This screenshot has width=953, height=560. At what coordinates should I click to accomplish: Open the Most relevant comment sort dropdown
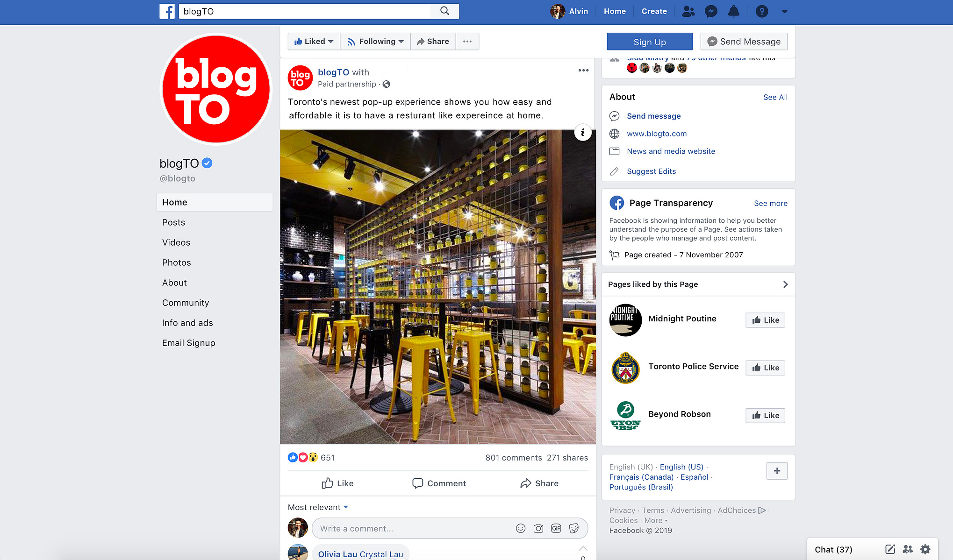(x=318, y=507)
